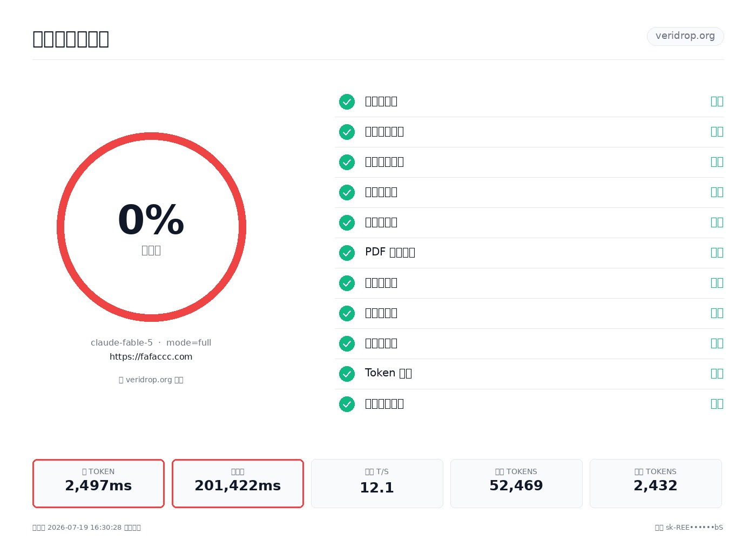
Task: Click the check icon directly above the PDF row
Action: 347,222
